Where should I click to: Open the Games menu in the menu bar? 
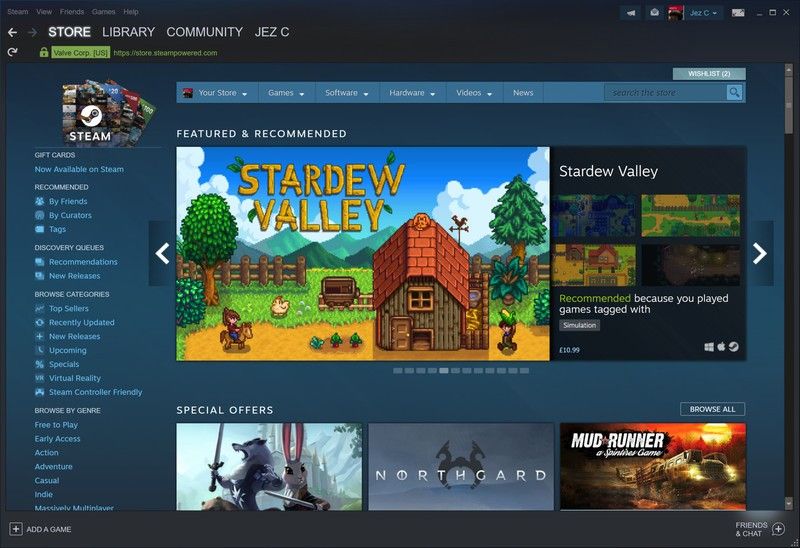(x=104, y=11)
